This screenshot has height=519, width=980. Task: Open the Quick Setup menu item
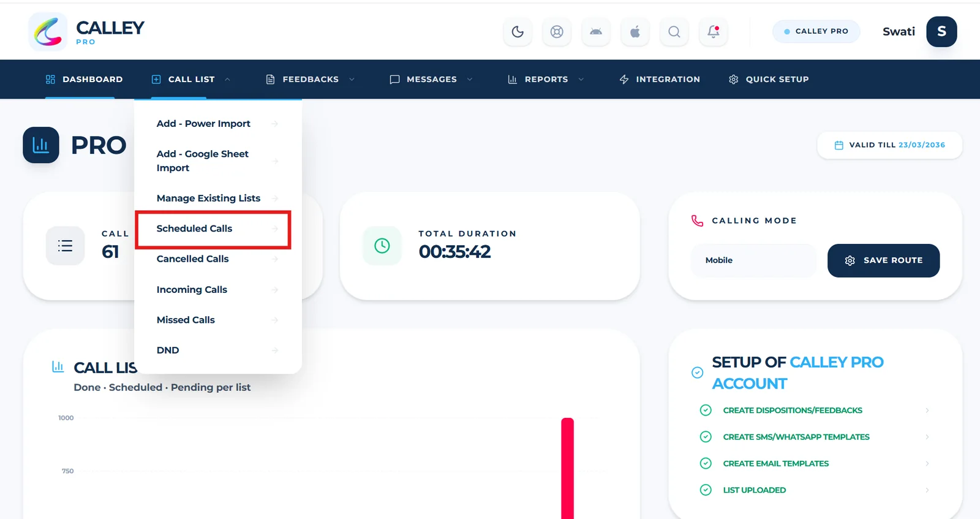tap(769, 80)
